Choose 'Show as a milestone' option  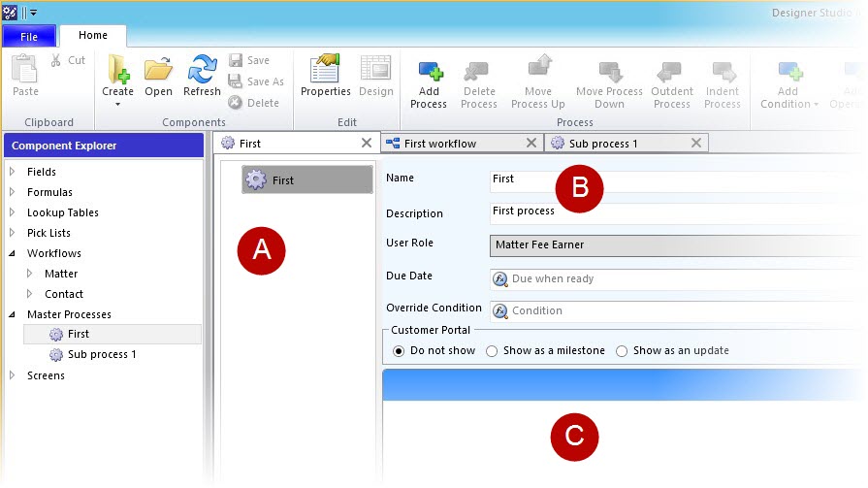492,351
